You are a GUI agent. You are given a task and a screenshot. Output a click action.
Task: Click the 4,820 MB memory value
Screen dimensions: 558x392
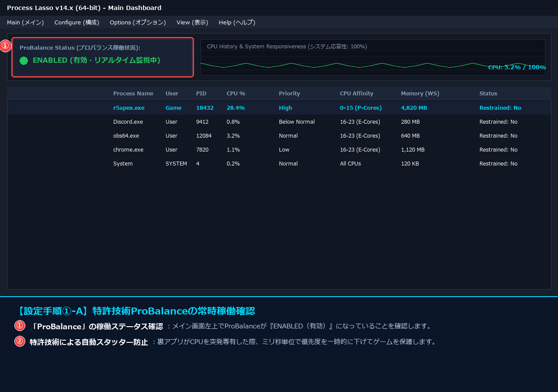coord(414,108)
